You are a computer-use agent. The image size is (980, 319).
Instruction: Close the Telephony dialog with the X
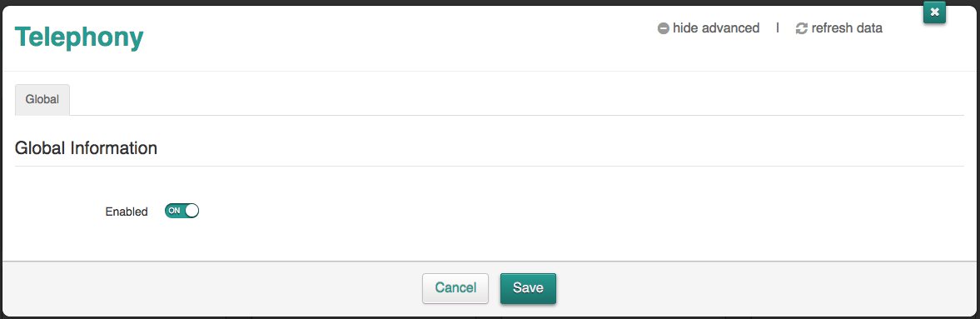934,12
